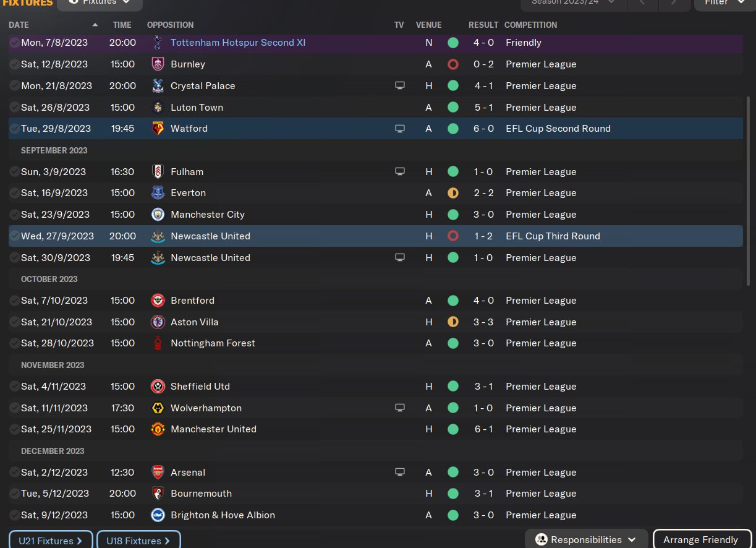Open the Filter dropdown

[724, 3]
